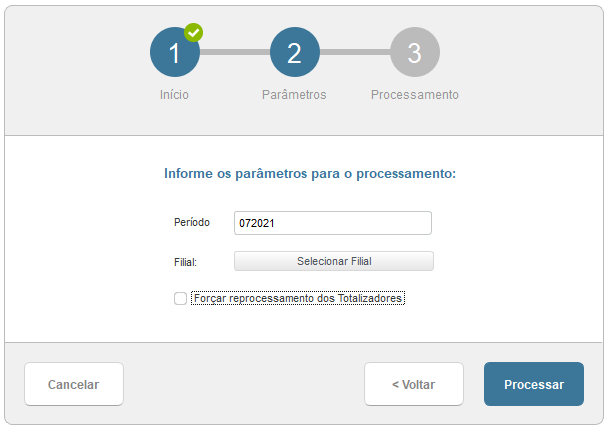Click the step 1 circle

coord(174,53)
